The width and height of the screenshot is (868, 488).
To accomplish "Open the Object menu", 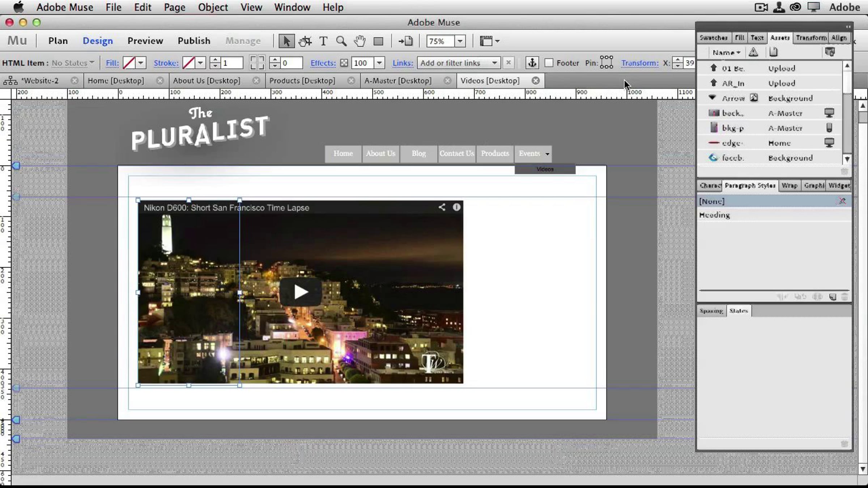I will click(x=213, y=7).
